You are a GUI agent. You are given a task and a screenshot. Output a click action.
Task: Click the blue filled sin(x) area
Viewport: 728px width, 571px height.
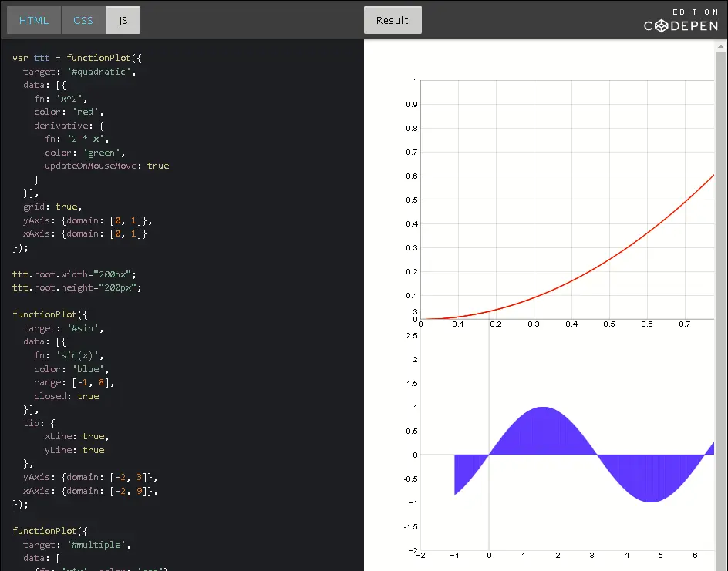543,432
